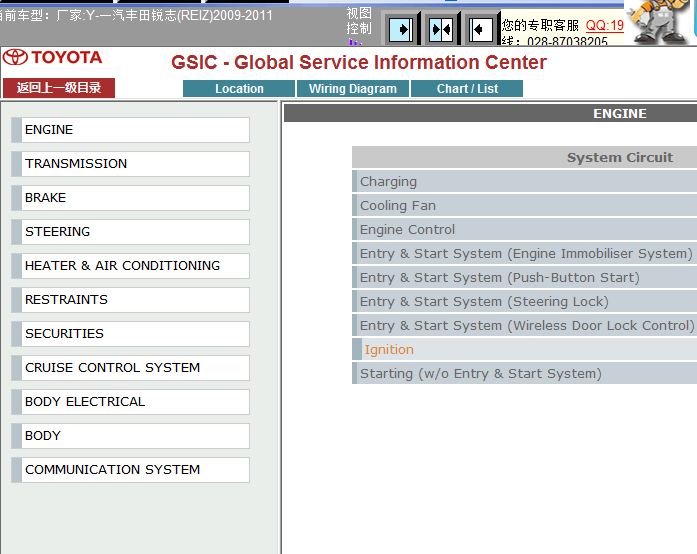This screenshot has height=554, width=697.
Task: Switch to the Location tab
Action: pos(239,88)
